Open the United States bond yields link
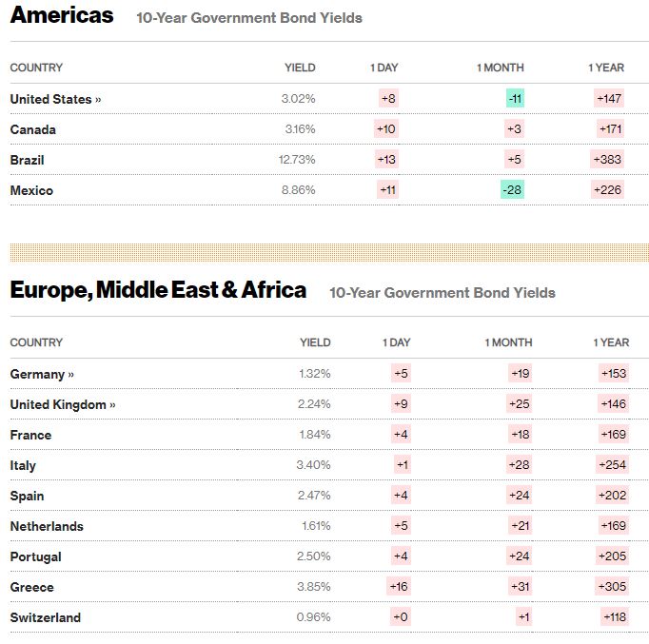The height and width of the screenshot is (644, 649). (x=55, y=99)
